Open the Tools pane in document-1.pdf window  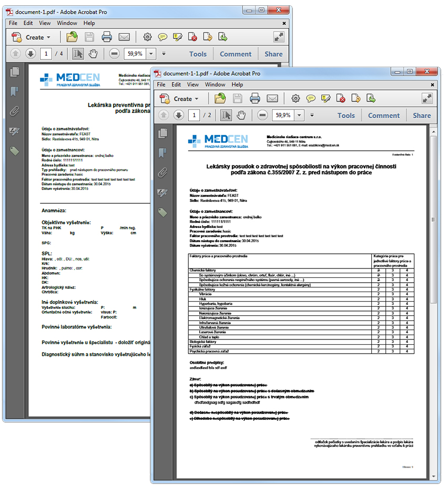(198, 55)
